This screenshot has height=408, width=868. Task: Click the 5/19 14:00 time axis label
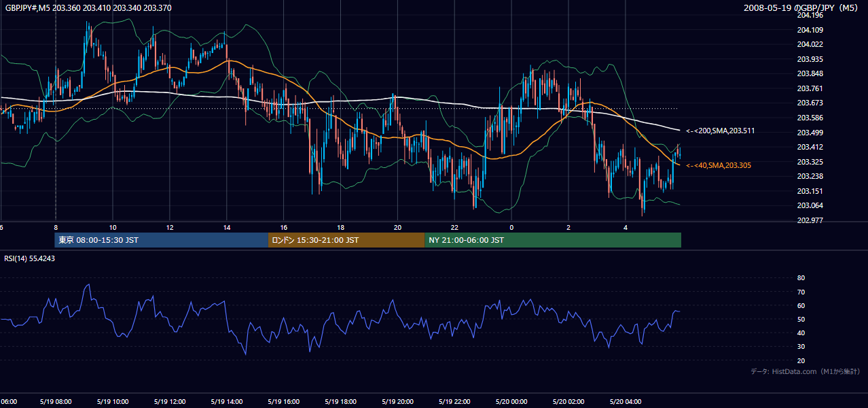coord(227,401)
